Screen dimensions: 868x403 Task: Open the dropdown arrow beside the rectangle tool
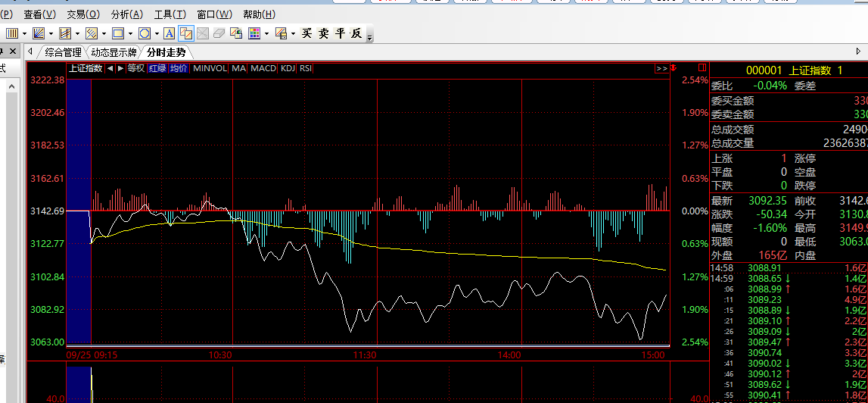131,33
